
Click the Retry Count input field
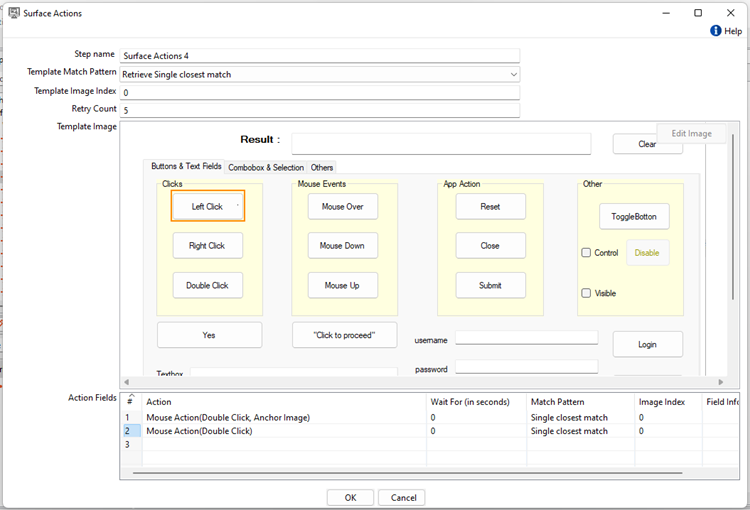pyautogui.click(x=320, y=109)
